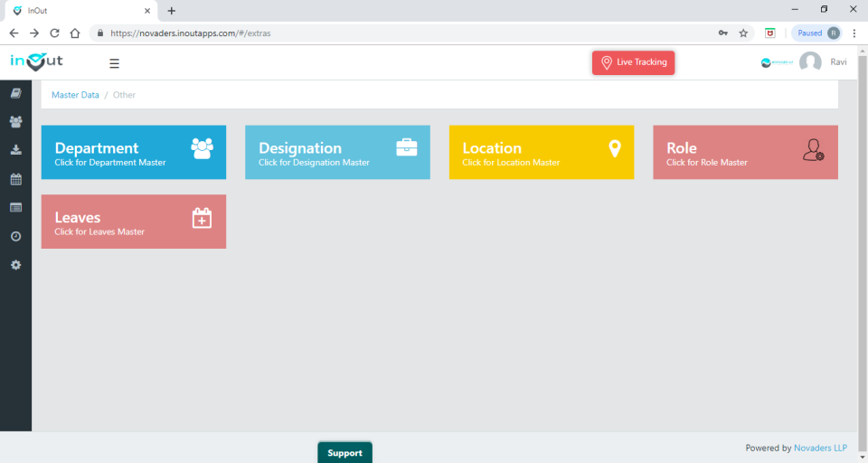Image resolution: width=868 pixels, height=463 pixels.
Task: Click the site lock icon in address bar
Action: (x=100, y=33)
